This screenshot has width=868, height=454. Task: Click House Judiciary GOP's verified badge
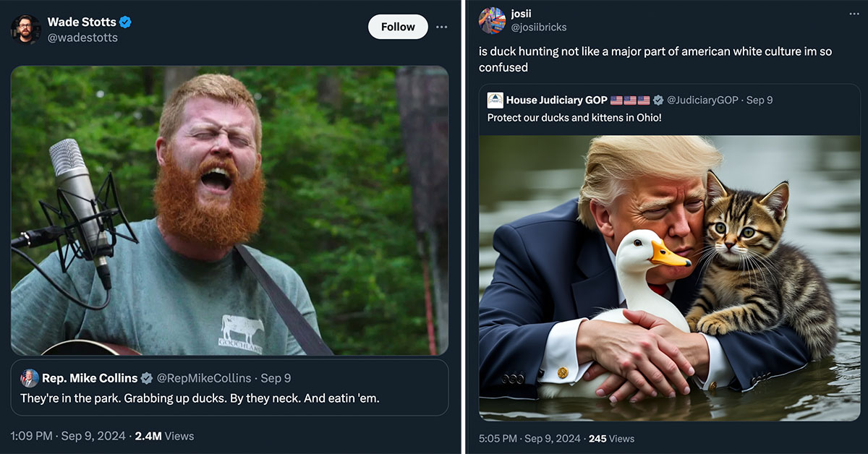658,100
